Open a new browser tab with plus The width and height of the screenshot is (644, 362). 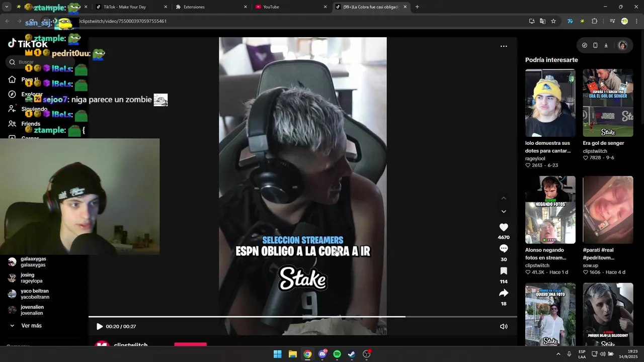(x=417, y=7)
